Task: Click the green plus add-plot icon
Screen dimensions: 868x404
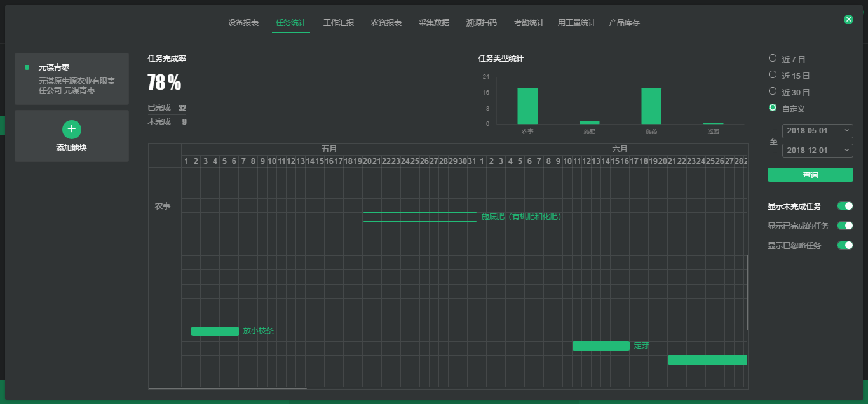Action: [72, 130]
